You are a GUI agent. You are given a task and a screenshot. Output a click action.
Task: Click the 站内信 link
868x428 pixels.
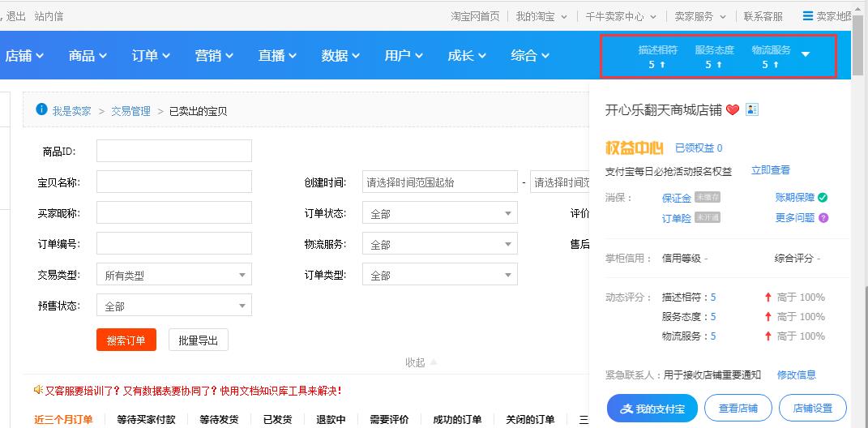click(x=49, y=16)
